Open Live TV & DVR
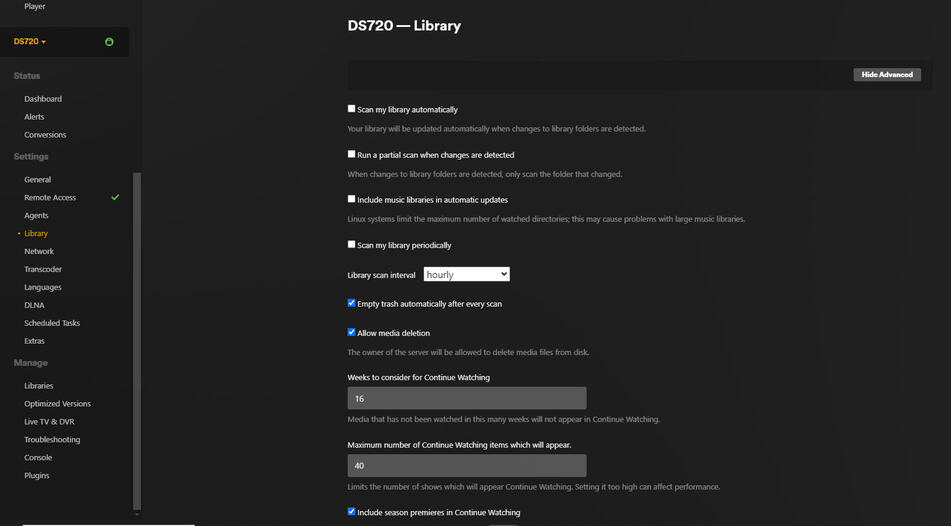This screenshot has height=526, width=951. coord(49,422)
